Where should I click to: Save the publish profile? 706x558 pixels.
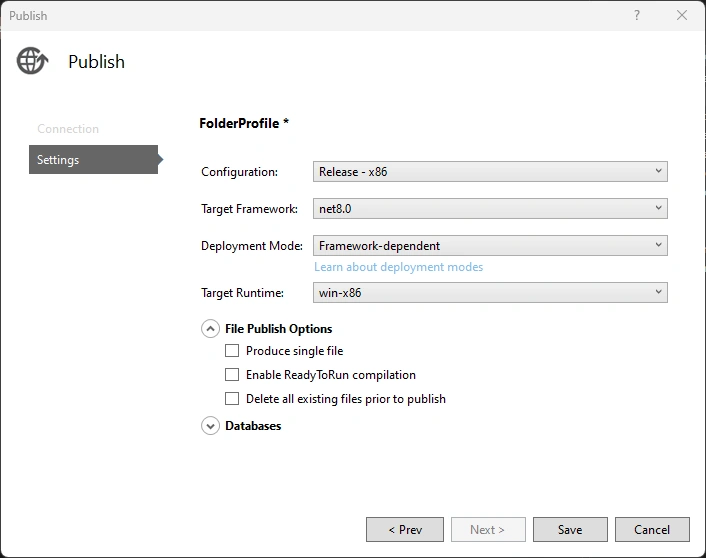coord(570,530)
